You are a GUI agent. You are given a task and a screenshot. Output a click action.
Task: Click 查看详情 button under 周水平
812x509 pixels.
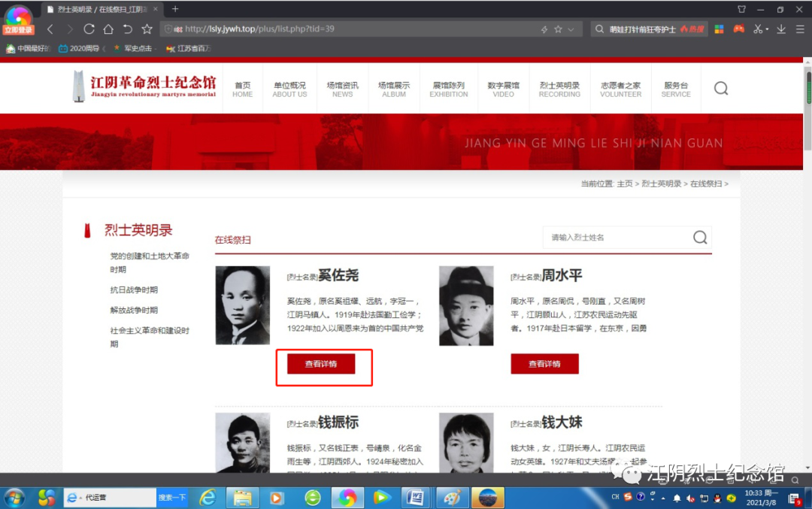pos(544,364)
